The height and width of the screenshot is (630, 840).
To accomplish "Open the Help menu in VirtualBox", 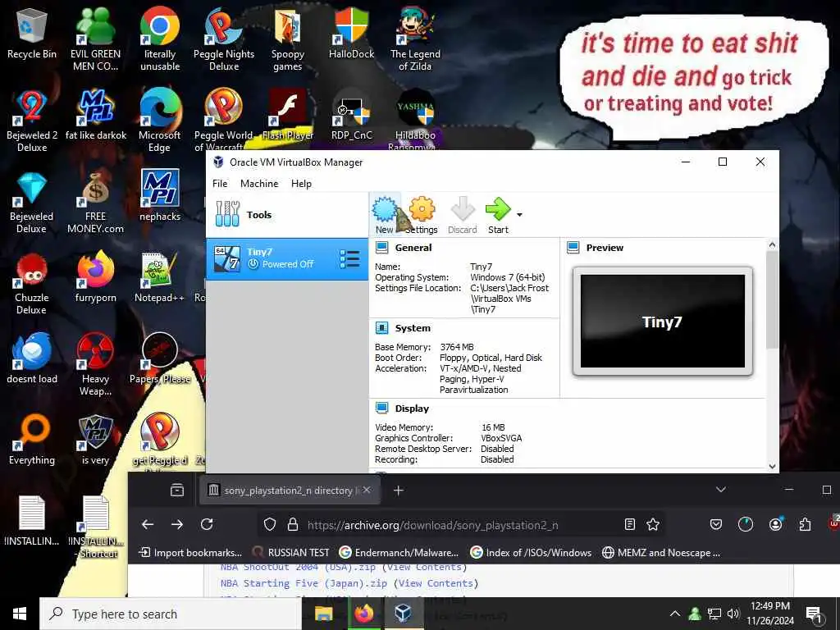I will tap(301, 183).
